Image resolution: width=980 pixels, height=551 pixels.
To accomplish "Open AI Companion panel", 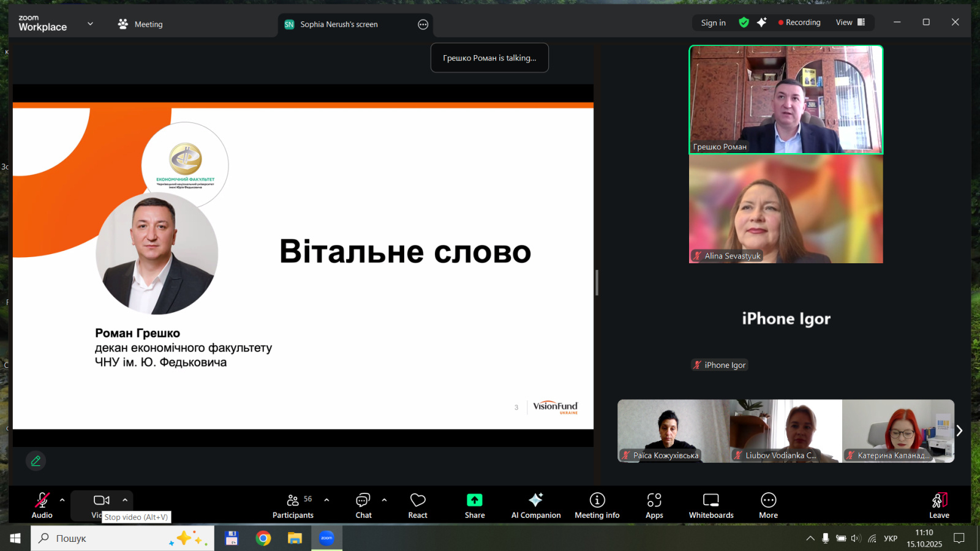I will point(535,505).
